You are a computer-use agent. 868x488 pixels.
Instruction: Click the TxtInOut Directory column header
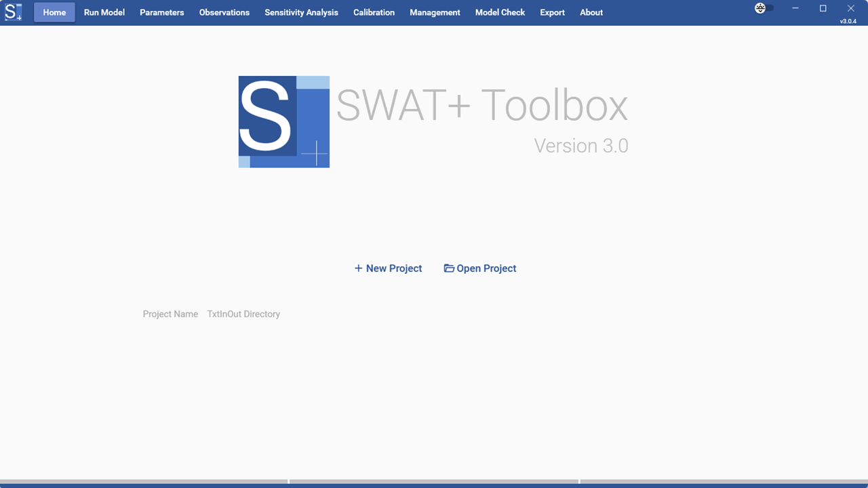coord(243,314)
